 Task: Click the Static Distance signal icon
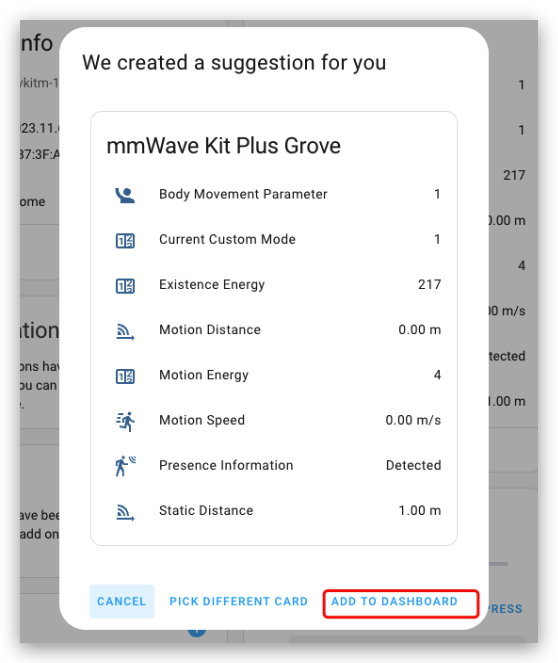[125, 512]
